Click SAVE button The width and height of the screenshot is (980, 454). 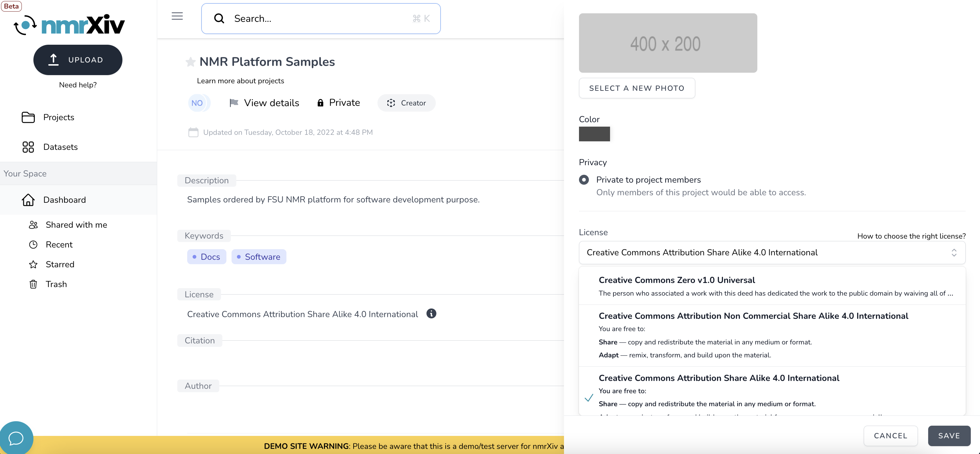[949, 436]
